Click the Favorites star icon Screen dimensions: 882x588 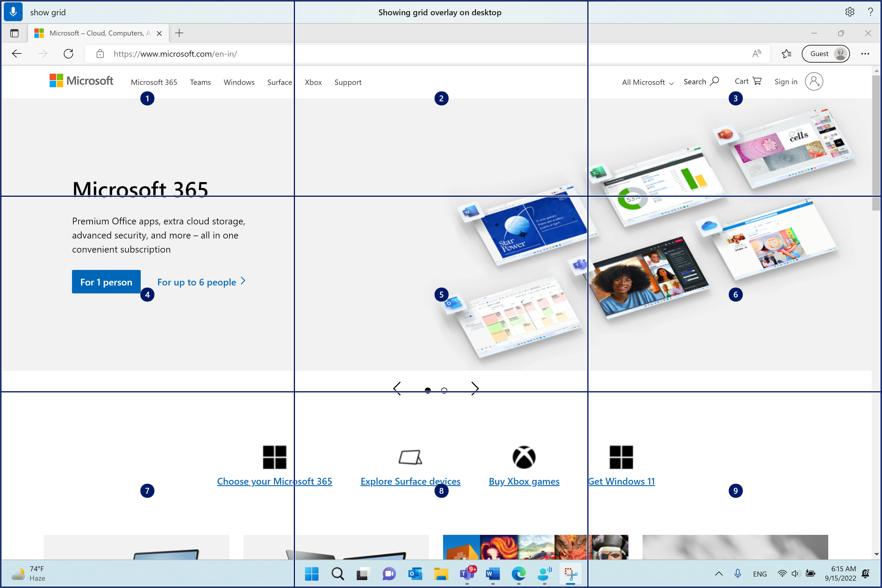pyautogui.click(x=786, y=54)
